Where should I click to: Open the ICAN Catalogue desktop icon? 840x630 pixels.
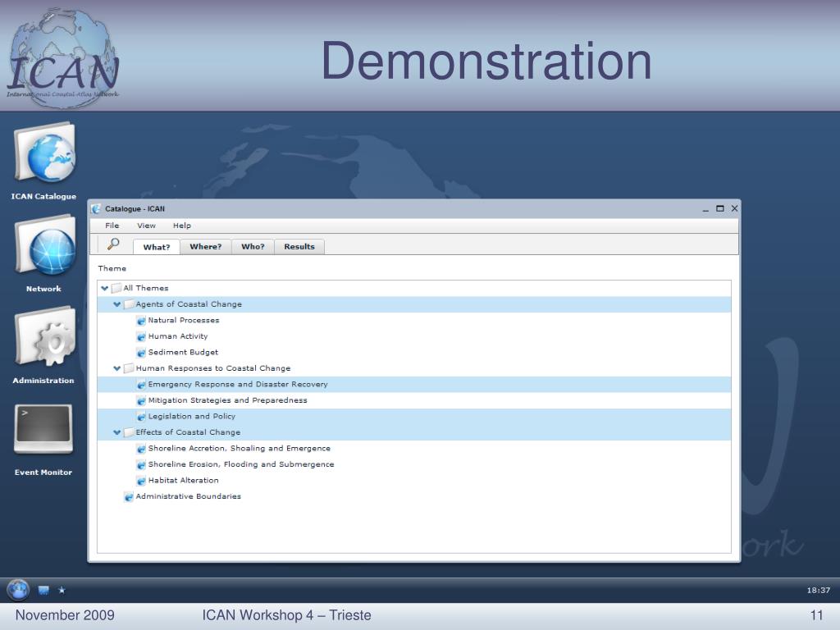click(44, 154)
